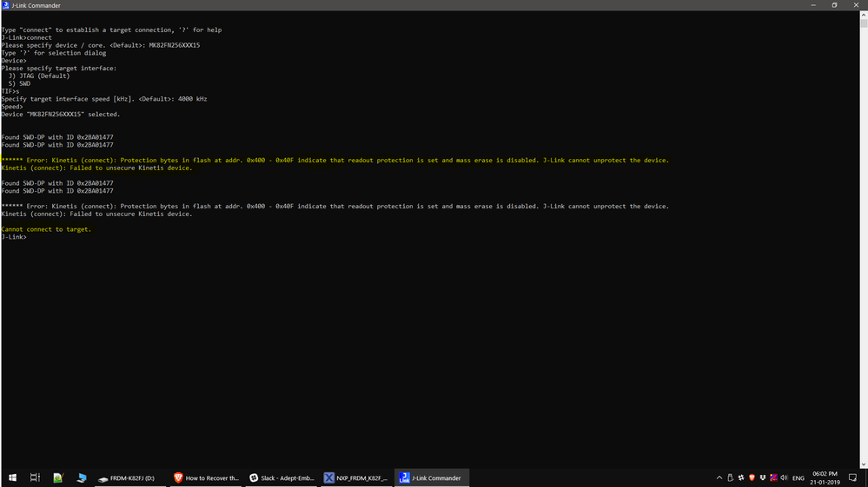Click the console scrollbar up arrow
This screenshot has height=487, width=868.
click(864, 15)
